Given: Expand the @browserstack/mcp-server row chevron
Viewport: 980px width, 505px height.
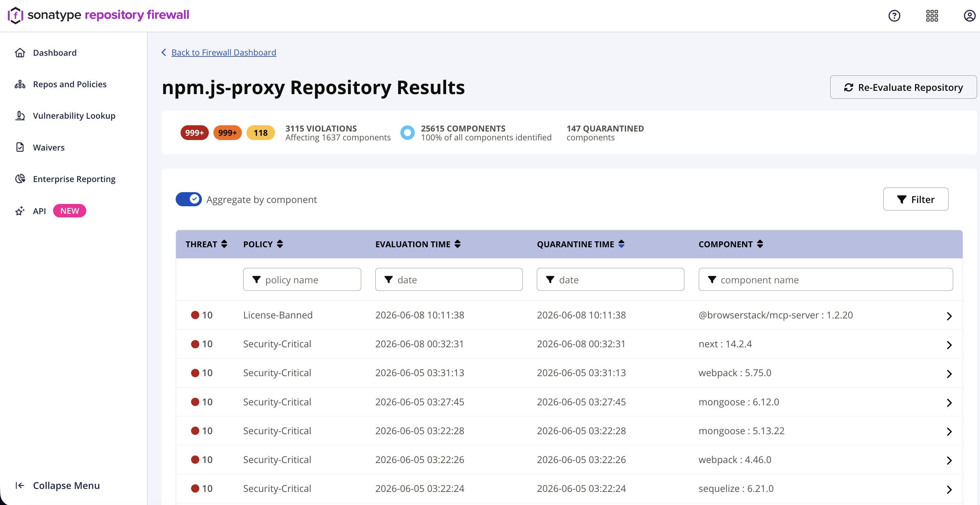Looking at the screenshot, I should (949, 316).
